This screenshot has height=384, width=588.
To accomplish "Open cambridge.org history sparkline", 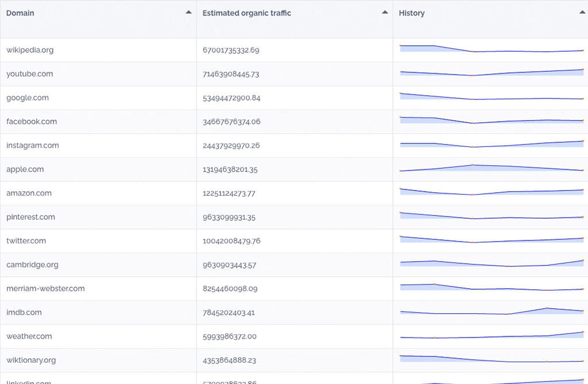I will click(492, 263).
